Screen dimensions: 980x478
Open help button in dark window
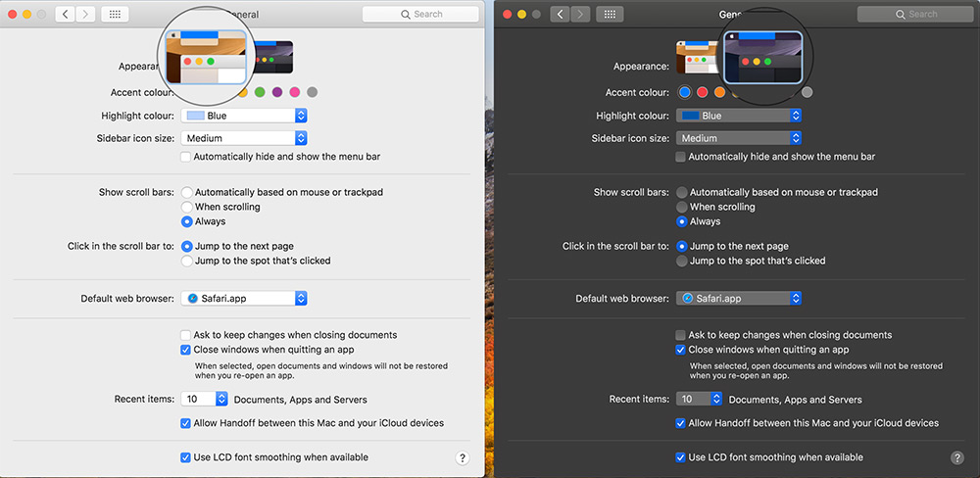[x=956, y=458]
